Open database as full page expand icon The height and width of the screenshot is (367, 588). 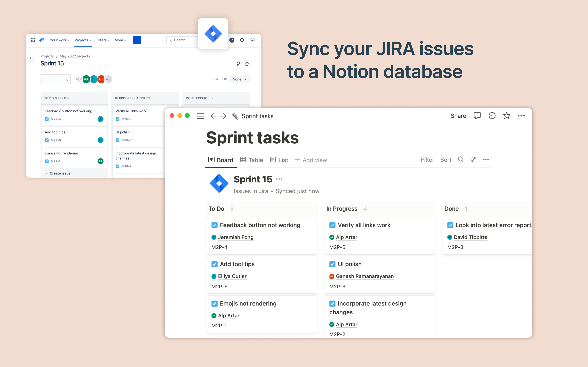473,160
